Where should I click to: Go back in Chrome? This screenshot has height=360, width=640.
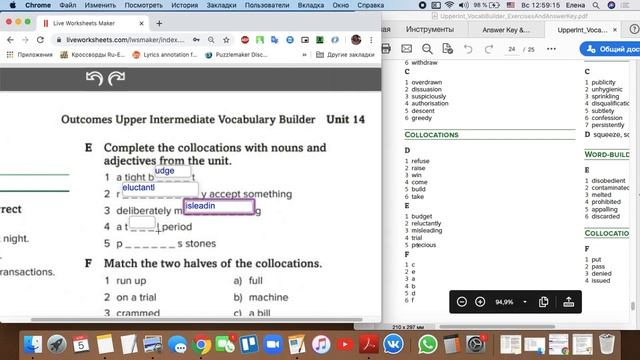pyautogui.click(x=10, y=40)
